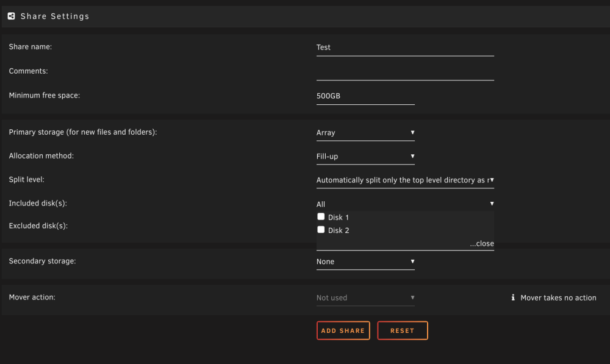Click the Minimum free space label
Viewport: 610px width, 364px height.
[45, 96]
